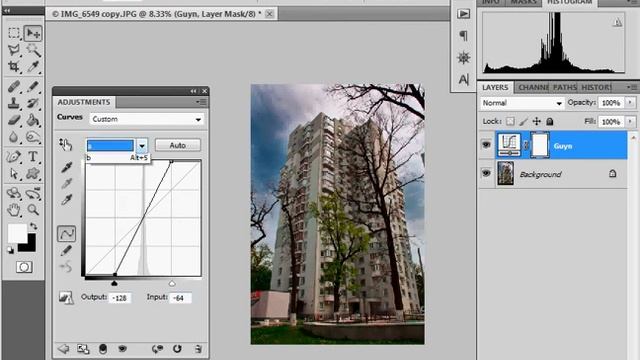Hide the Guyn adjustment layer

[x=486, y=145]
